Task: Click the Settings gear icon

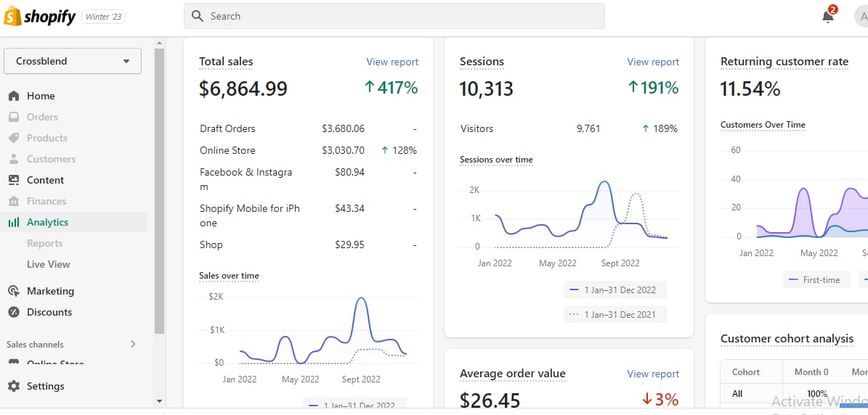Action: [14, 386]
